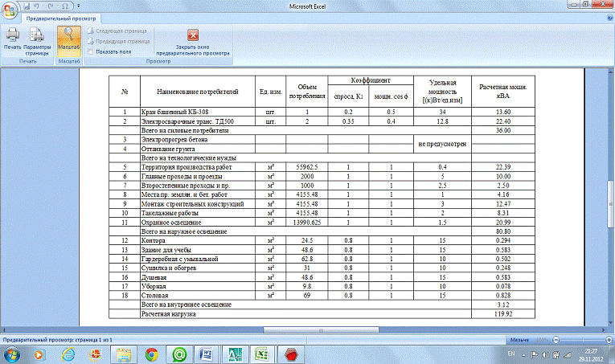Click Закрыть окно предварительного просмотра button
Screen dimensions: 615x364
tap(193, 40)
